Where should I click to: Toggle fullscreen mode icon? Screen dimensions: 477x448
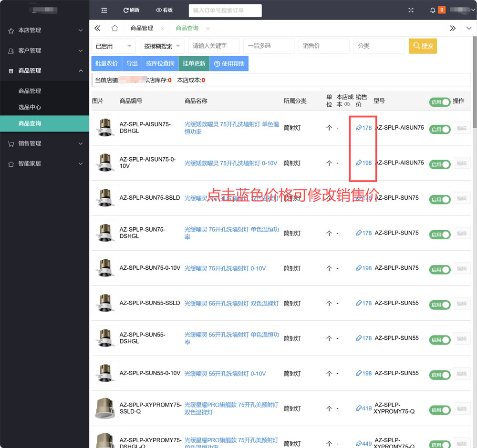411,10
